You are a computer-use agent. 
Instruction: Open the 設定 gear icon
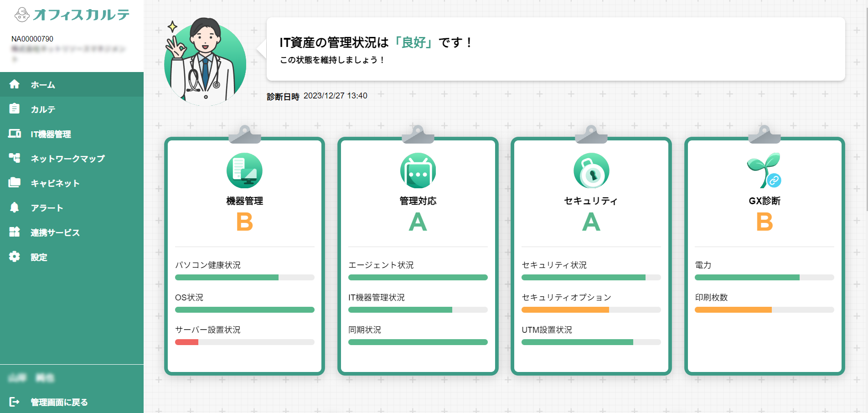pos(15,257)
